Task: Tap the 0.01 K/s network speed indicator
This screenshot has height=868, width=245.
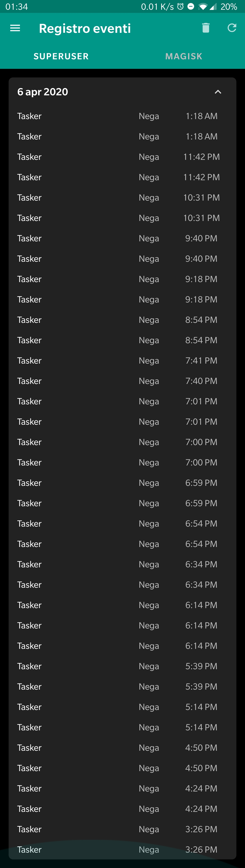Action: 157,7
